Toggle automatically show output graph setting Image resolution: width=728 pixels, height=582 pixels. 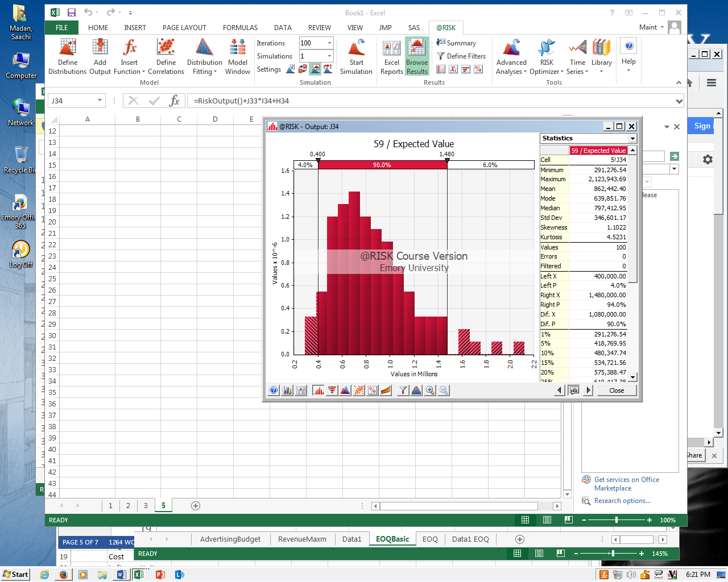pyautogui.click(x=315, y=69)
